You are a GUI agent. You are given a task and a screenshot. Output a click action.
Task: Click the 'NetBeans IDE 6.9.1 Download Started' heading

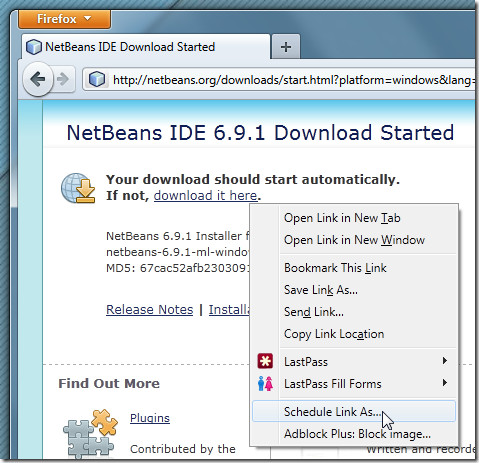pyautogui.click(x=260, y=133)
